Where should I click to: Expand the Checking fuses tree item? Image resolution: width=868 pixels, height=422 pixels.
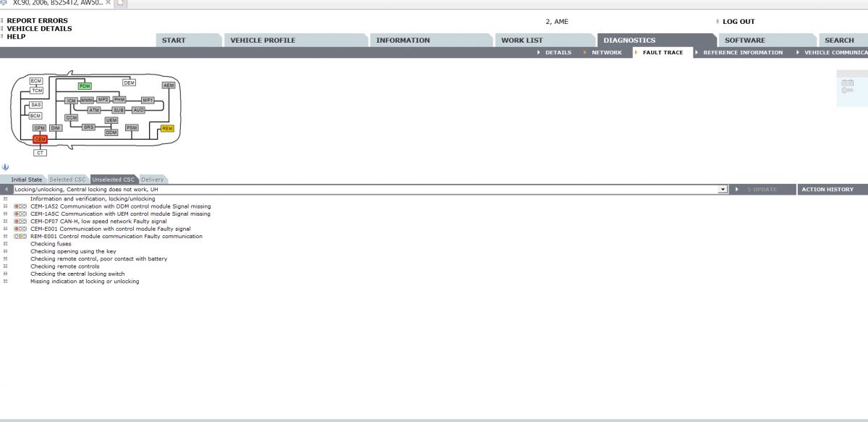coord(5,244)
